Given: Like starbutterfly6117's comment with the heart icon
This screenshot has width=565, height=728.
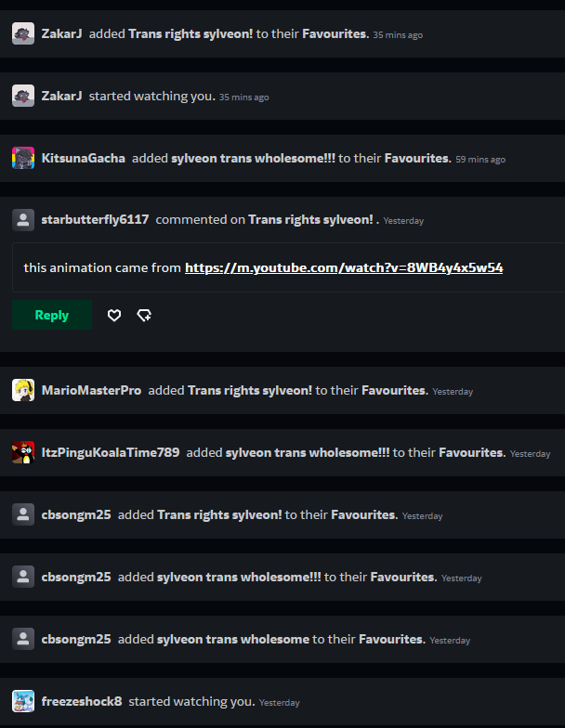Looking at the screenshot, I should [113, 316].
